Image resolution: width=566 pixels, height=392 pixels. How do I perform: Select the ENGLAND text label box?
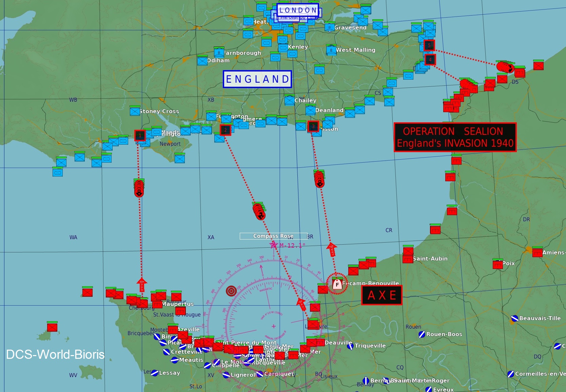pyautogui.click(x=257, y=79)
